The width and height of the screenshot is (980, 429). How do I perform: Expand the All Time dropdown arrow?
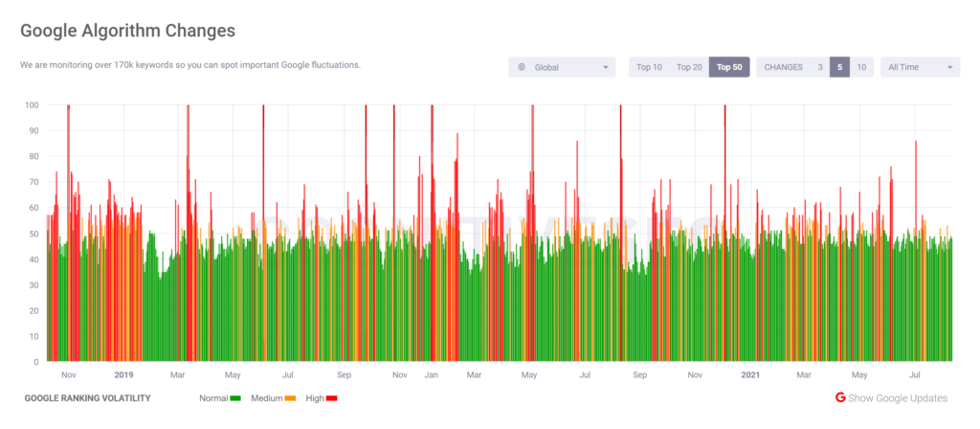tap(950, 68)
